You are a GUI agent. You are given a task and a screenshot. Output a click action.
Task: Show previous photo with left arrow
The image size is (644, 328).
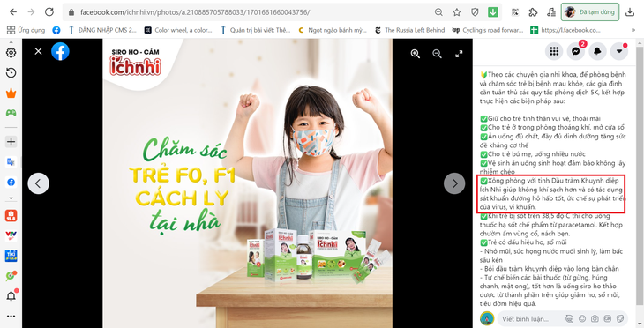click(x=38, y=183)
